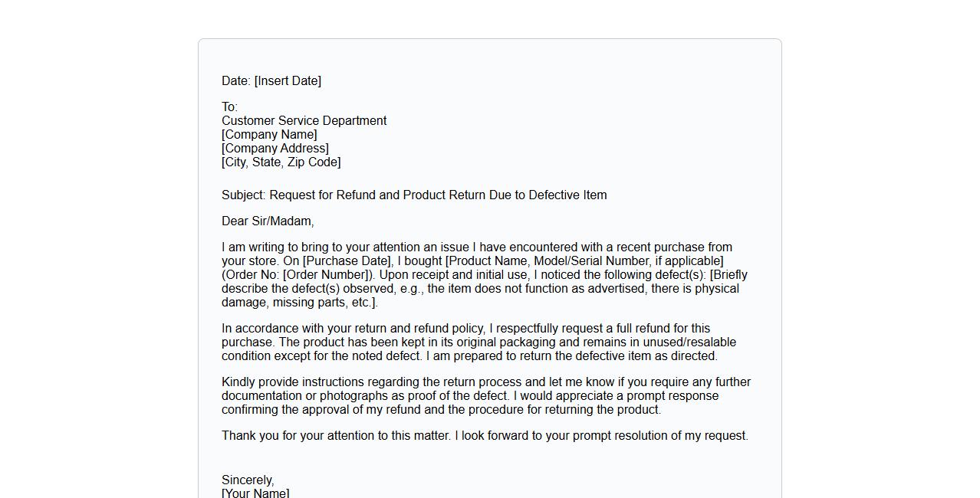Viewport: 980px width, 498px height.
Task: Click the Subject line of the letter
Action: click(414, 195)
